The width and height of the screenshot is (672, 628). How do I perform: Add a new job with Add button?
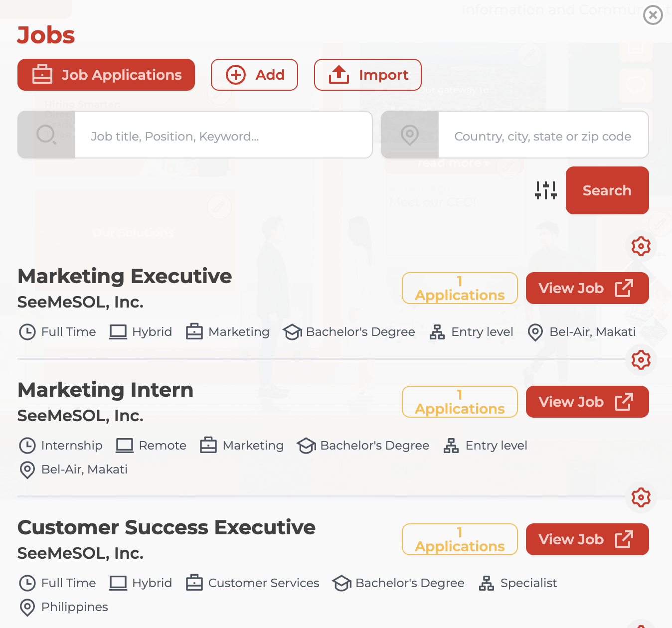tap(254, 75)
